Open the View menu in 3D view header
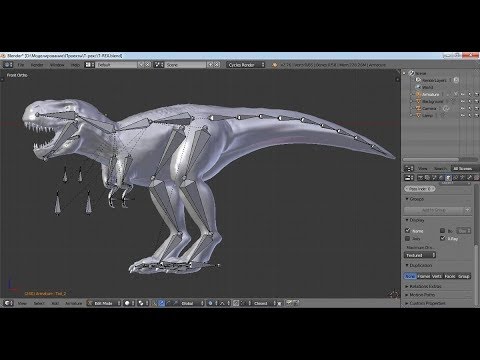 [x=22, y=303]
